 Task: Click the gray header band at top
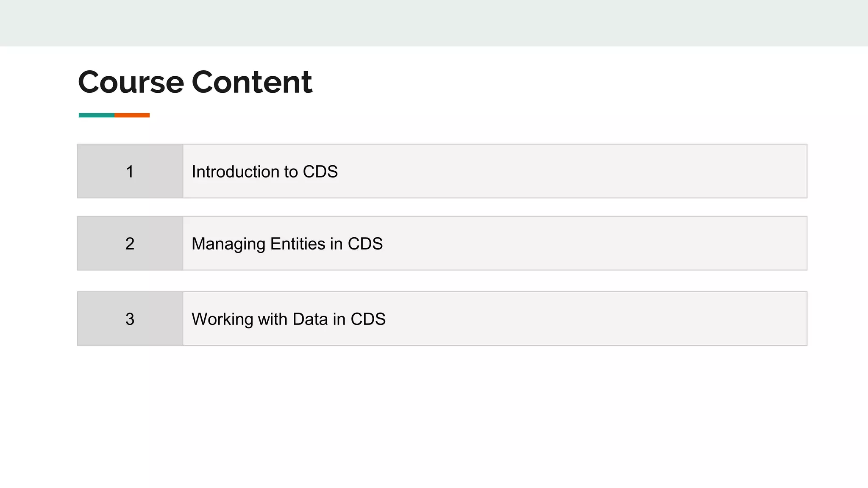(434, 23)
